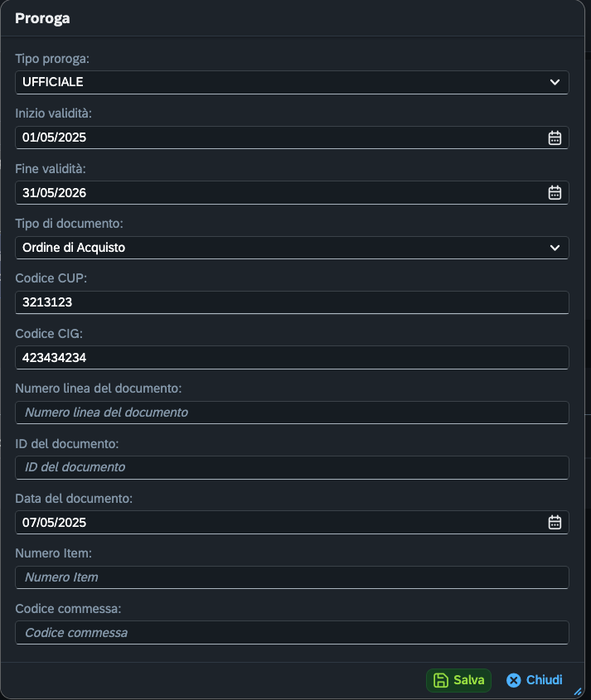Focus the ID del documento field
Screen dimensions: 591x700
coord(292,467)
